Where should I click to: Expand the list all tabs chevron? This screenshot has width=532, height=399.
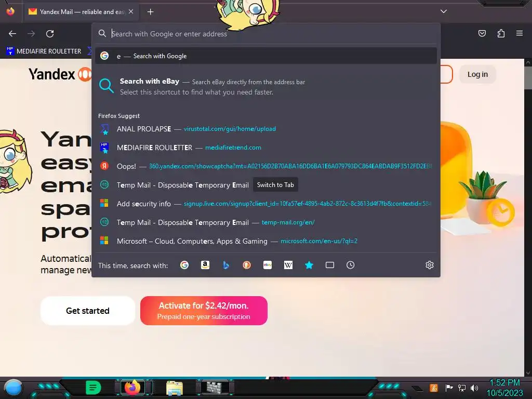tap(444, 11)
